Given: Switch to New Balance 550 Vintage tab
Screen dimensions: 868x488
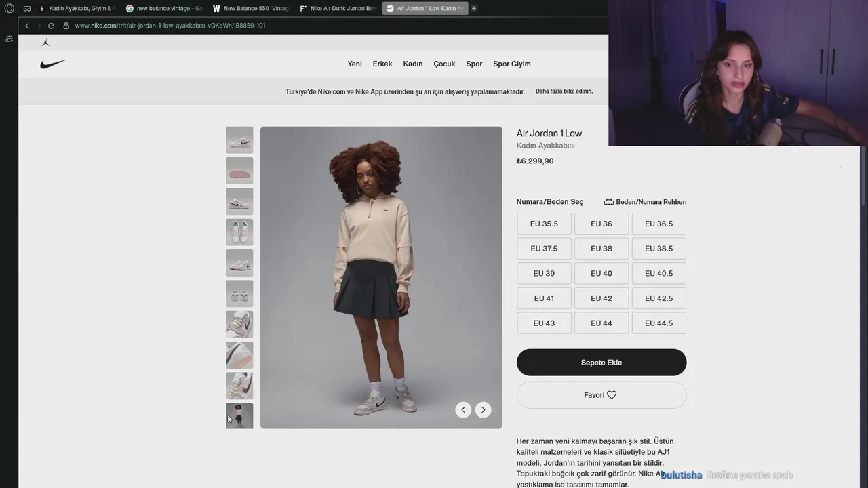Looking at the screenshot, I should (251, 8).
